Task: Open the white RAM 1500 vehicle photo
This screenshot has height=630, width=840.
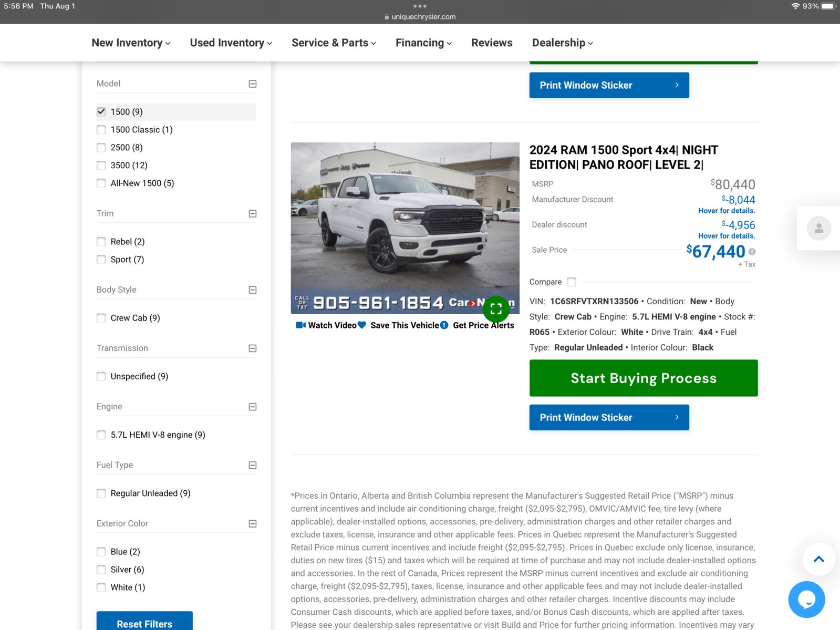Action: (405, 228)
